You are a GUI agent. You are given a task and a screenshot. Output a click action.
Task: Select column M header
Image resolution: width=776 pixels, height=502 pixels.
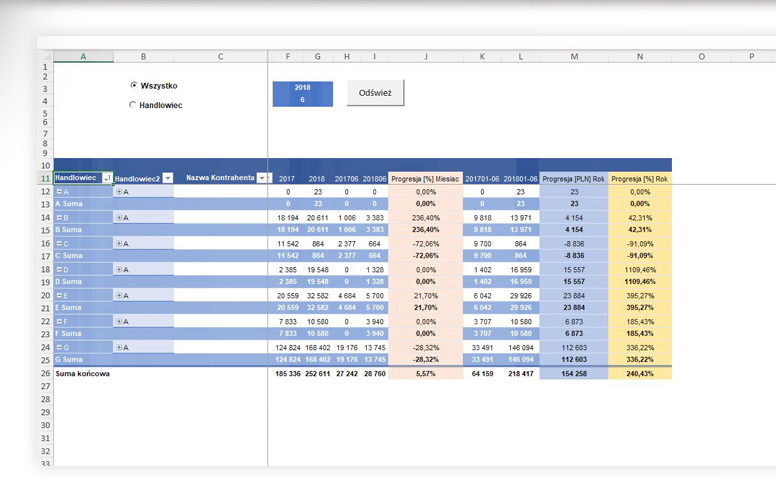point(574,57)
